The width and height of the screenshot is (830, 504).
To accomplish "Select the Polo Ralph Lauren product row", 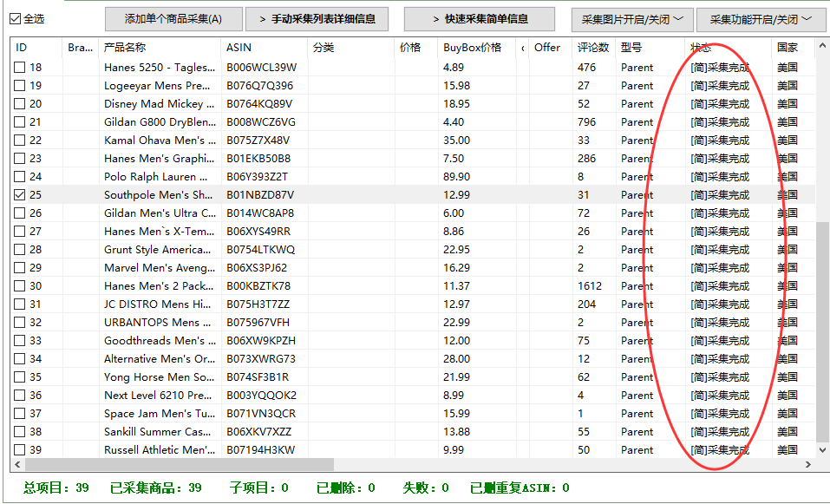I will click(412, 177).
